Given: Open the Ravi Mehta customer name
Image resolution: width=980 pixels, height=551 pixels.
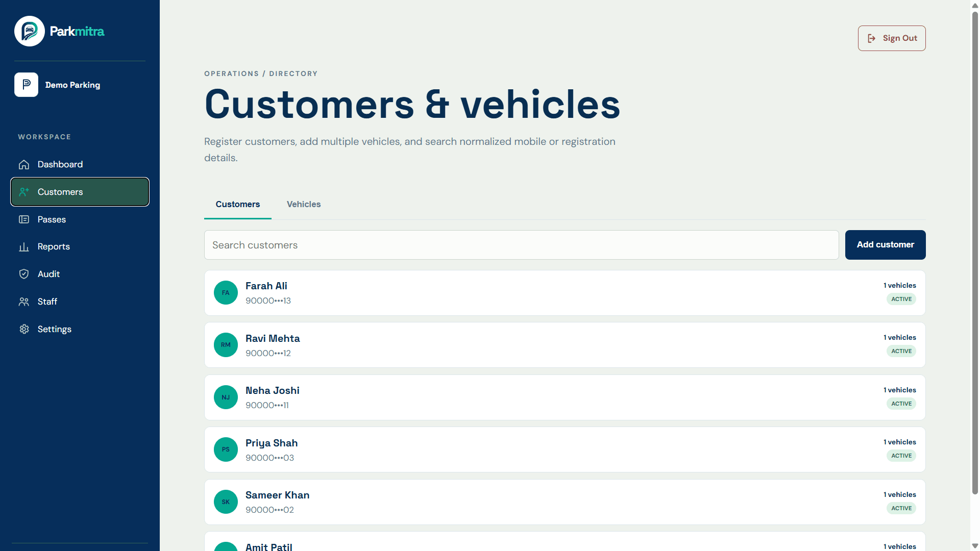Looking at the screenshot, I should pyautogui.click(x=273, y=339).
